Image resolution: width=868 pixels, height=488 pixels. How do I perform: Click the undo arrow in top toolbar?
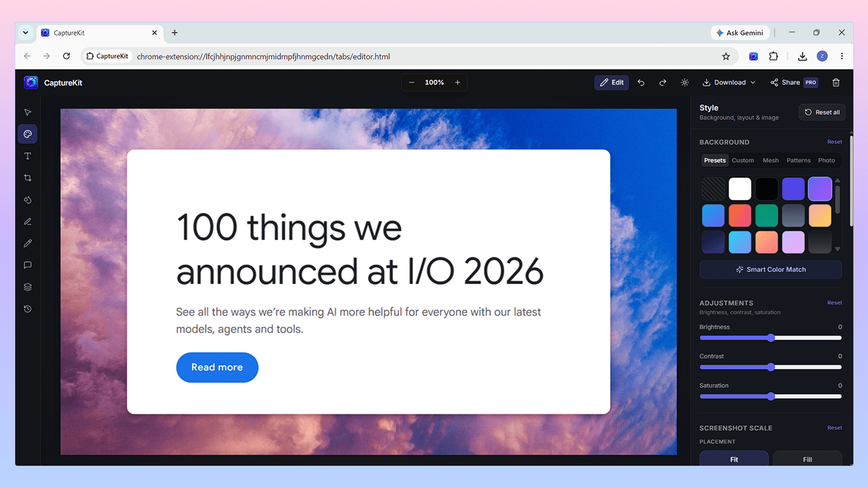click(x=641, y=82)
